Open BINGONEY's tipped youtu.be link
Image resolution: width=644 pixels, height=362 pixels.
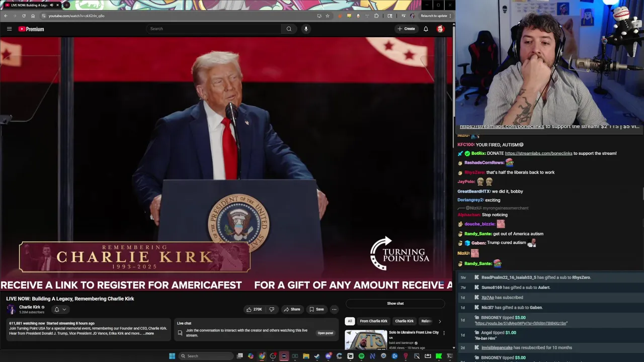[x=521, y=323]
